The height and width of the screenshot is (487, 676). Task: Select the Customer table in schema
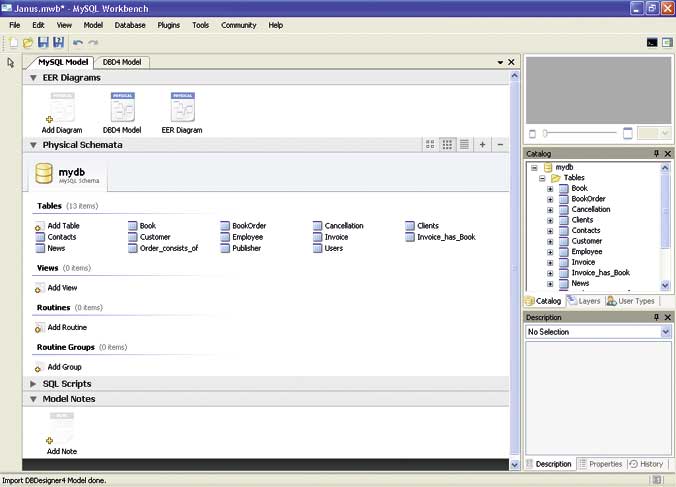coord(149,237)
